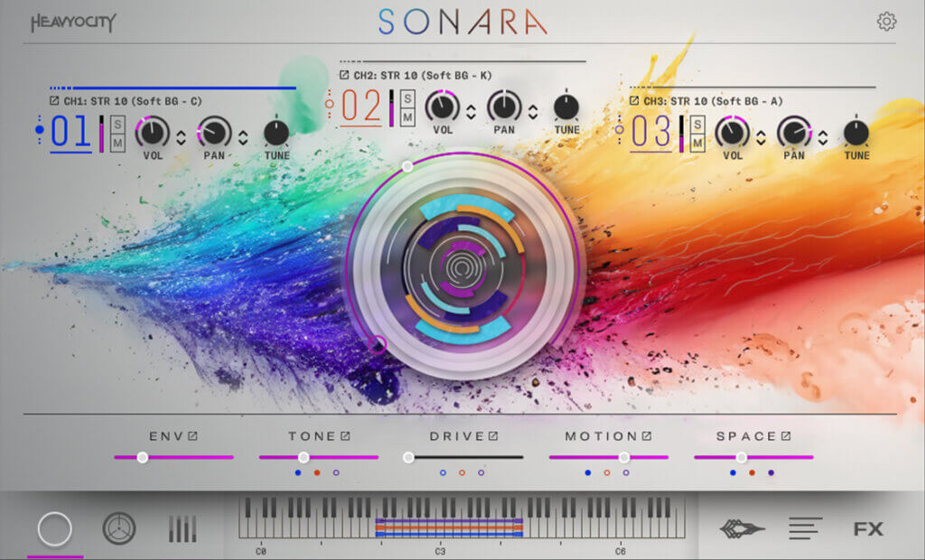Screen dimensions: 925x560
Task: Mute channel CH2
Action: click(408, 116)
